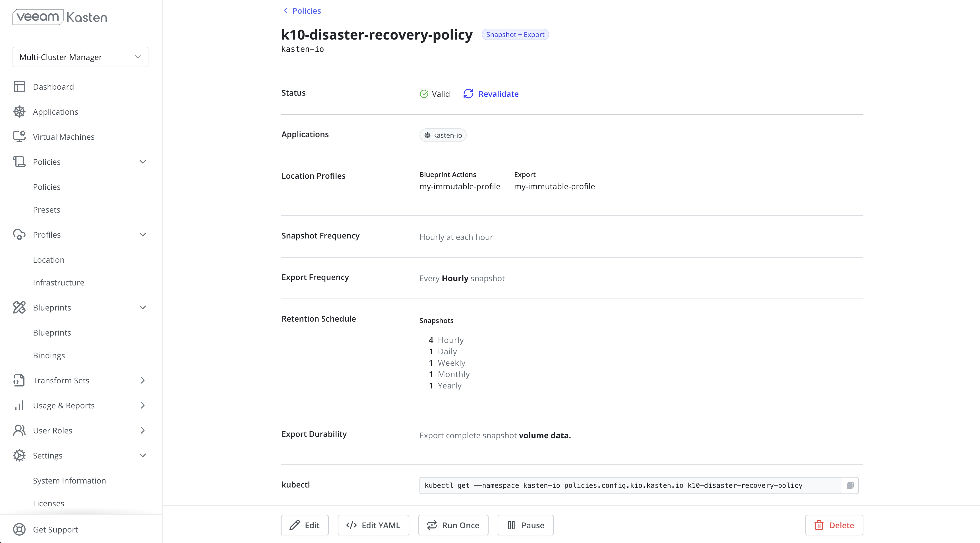Go back via Policies breadcrumb link
980x543 pixels.
point(306,11)
